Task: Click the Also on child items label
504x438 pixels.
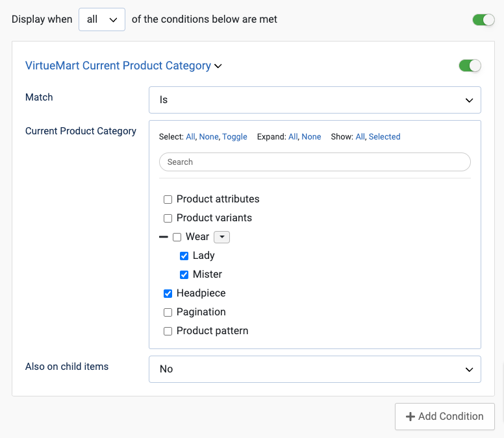Action: tap(67, 367)
